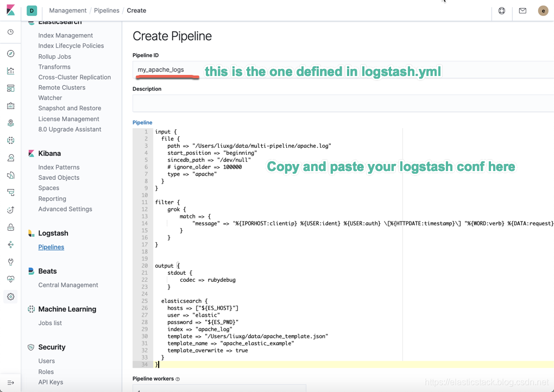554x392 pixels.
Task: Click the Pipeline workers input field
Action: pyautogui.click(x=219, y=389)
